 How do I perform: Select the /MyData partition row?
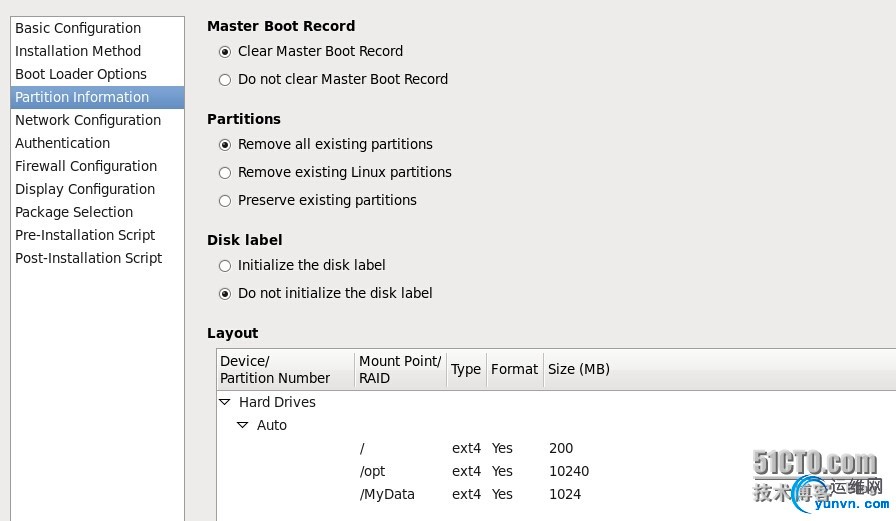(x=387, y=494)
